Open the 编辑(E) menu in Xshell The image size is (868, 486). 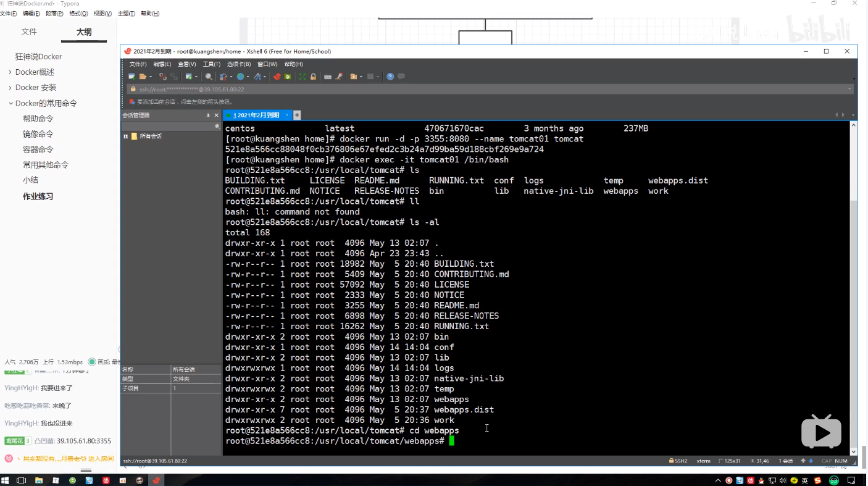click(x=162, y=64)
